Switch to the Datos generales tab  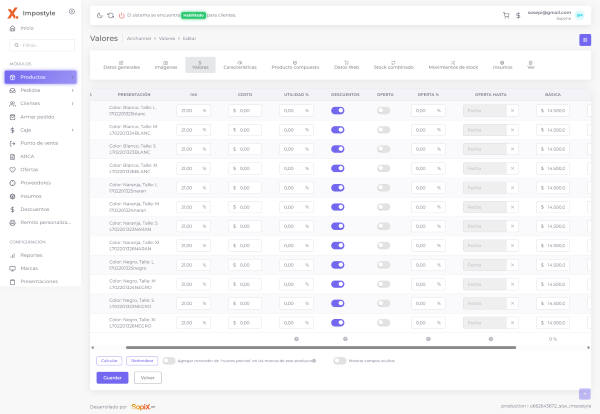(122, 65)
